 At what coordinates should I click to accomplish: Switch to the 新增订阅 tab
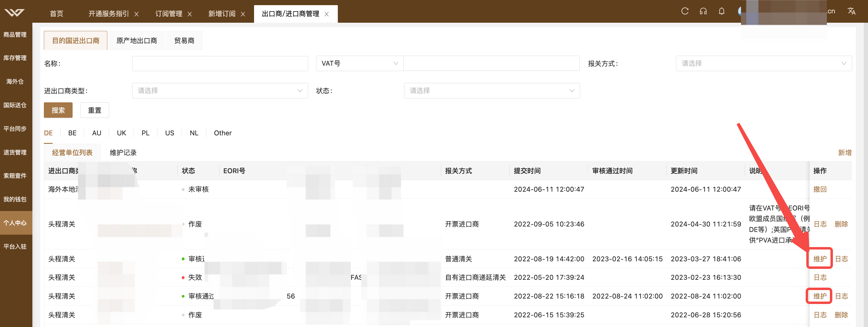[x=222, y=14]
